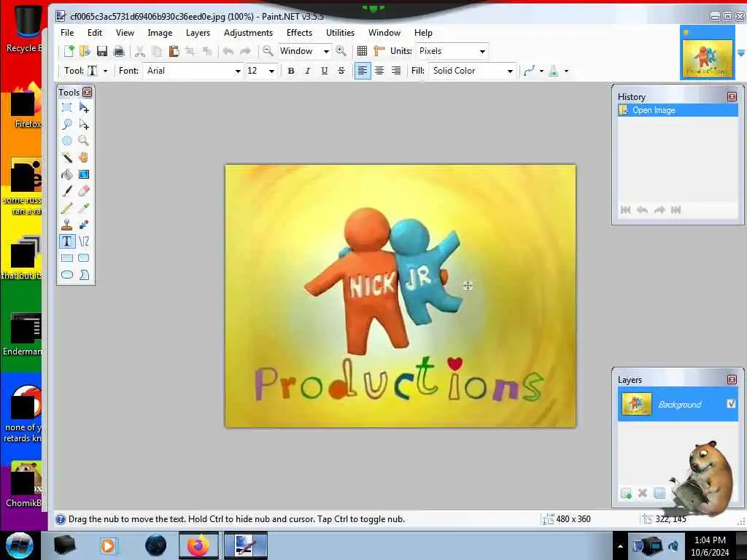Select the Pan hand tool
The width and height of the screenshot is (747, 560).
84,157
